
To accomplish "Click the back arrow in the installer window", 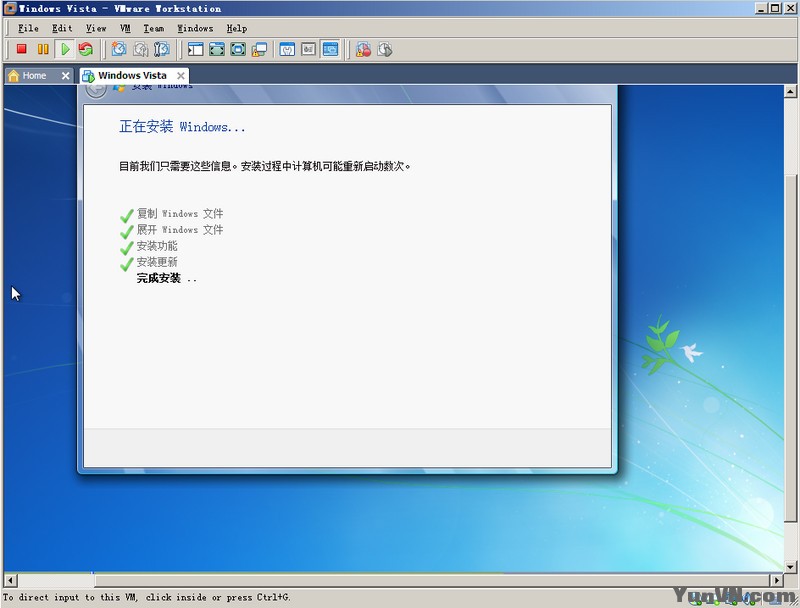I will pyautogui.click(x=96, y=89).
